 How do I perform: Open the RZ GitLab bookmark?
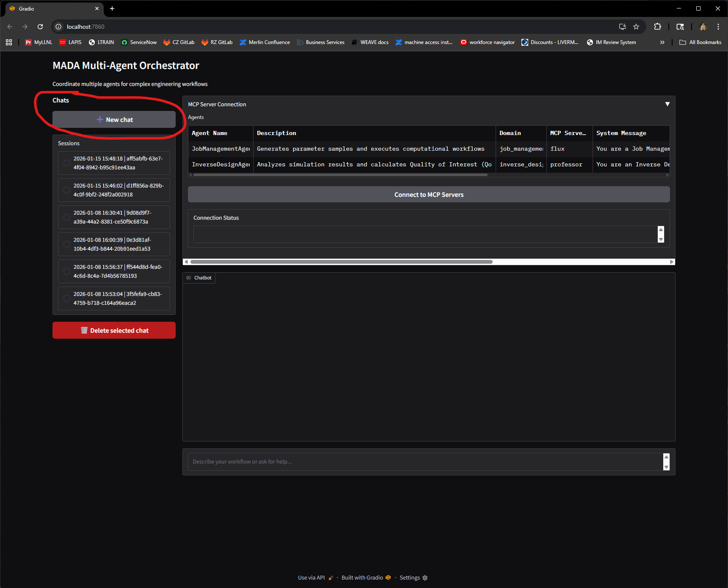217,42
